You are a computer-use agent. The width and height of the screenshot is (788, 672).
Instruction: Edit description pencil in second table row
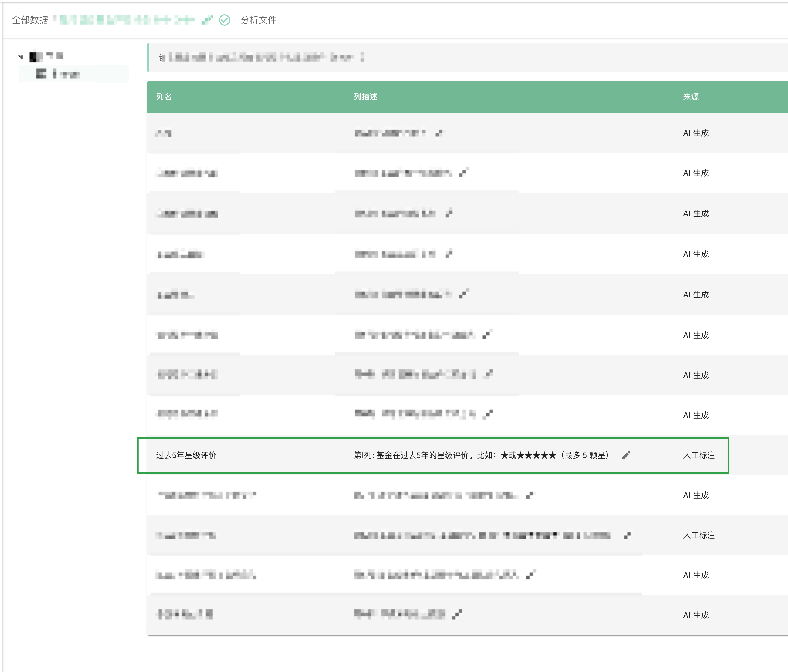pyautogui.click(x=463, y=173)
